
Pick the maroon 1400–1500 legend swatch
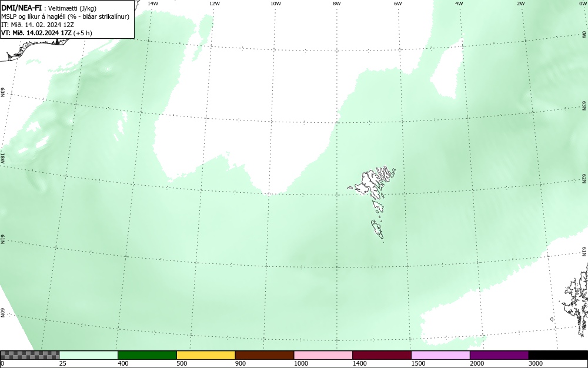(382, 355)
